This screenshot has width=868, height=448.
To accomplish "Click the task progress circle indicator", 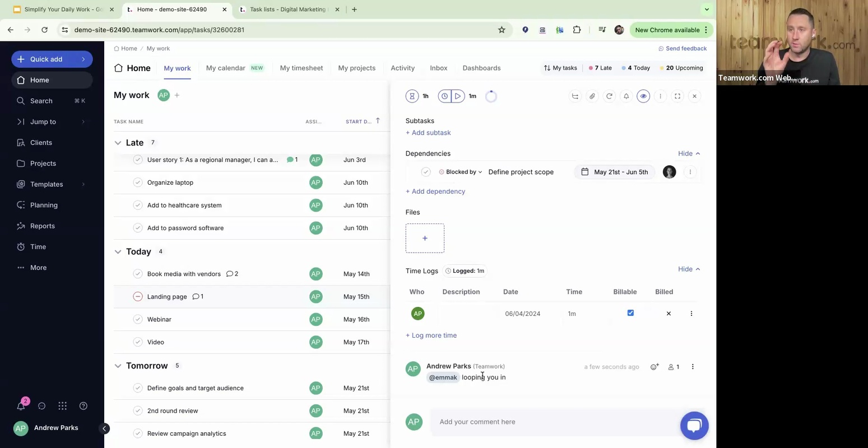I will point(491,96).
